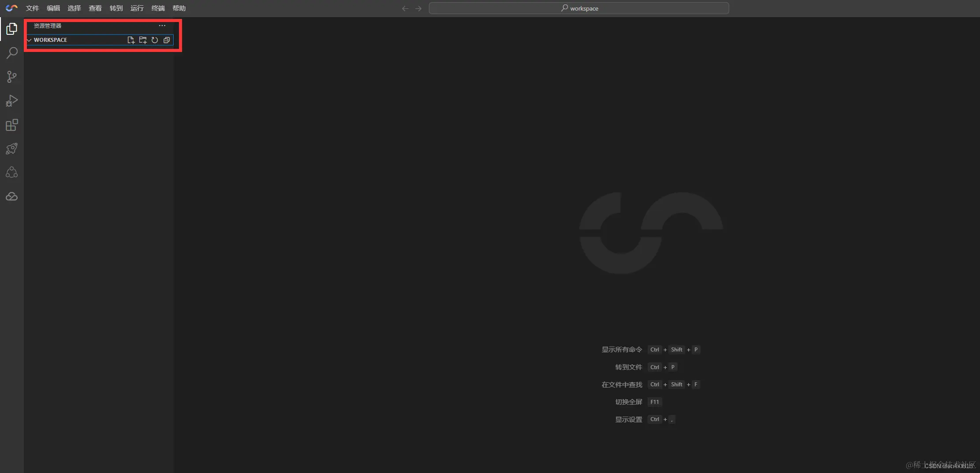Open the triangle nodes sidebar icon
Screen dimensions: 980x473
(x=12, y=173)
